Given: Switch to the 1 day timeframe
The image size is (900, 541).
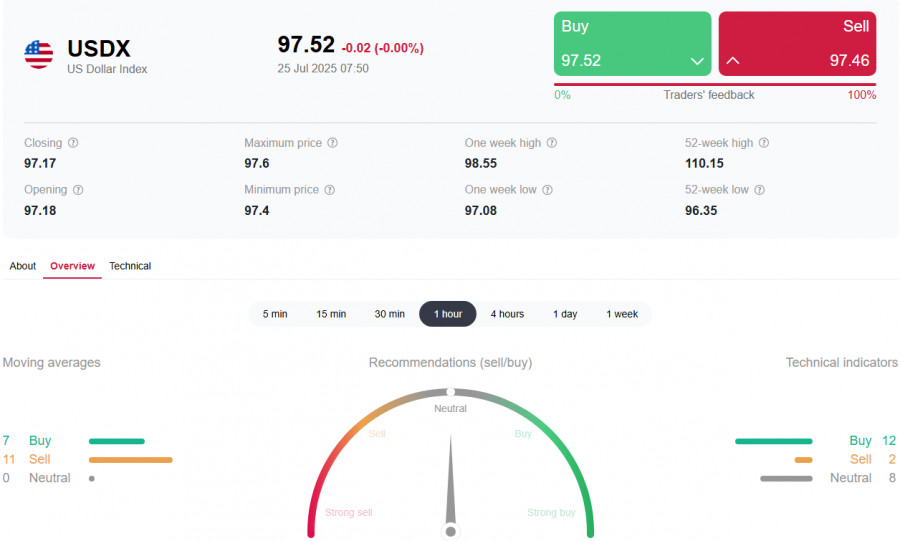Looking at the screenshot, I should [x=565, y=314].
